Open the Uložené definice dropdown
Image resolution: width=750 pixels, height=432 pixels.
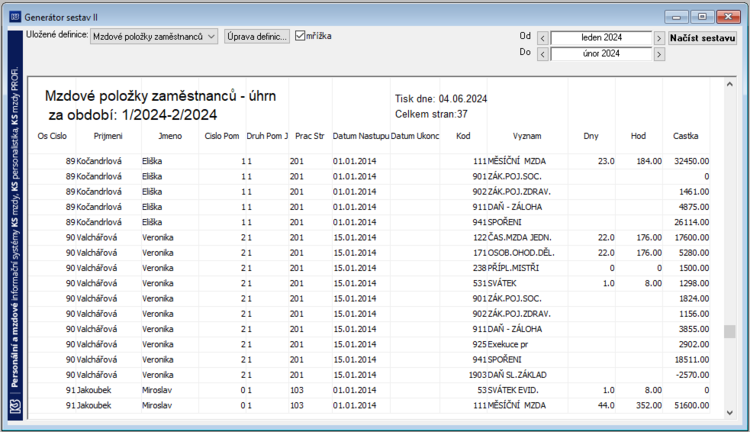[x=154, y=36]
